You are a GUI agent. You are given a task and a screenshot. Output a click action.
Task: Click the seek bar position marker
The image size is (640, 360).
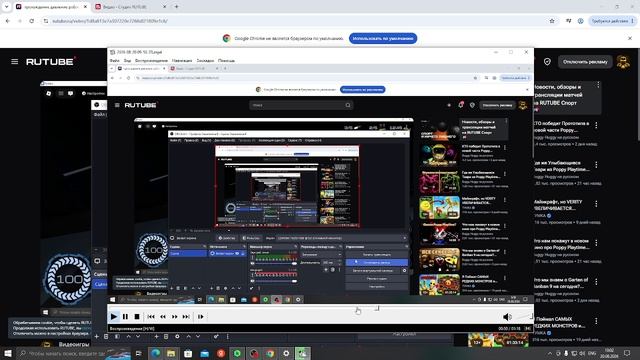click(x=378, y=308)
